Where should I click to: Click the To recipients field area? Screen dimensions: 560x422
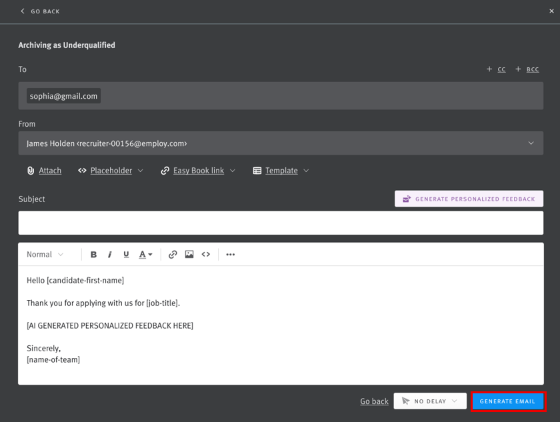(281, 96)
